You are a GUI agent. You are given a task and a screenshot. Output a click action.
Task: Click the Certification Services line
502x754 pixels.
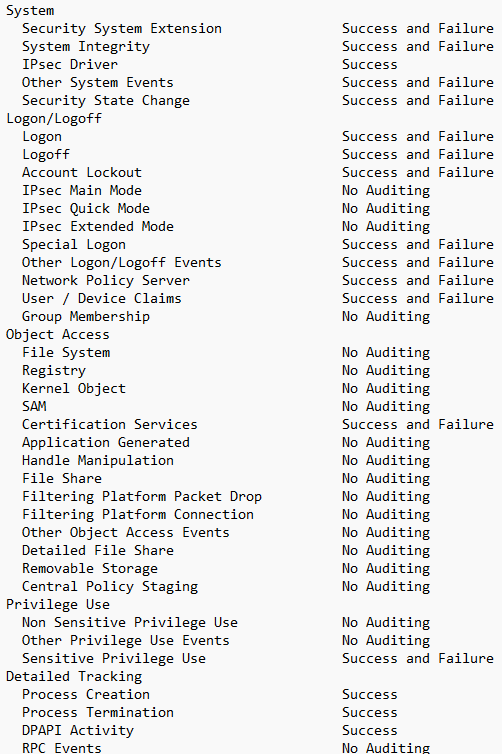110,425
